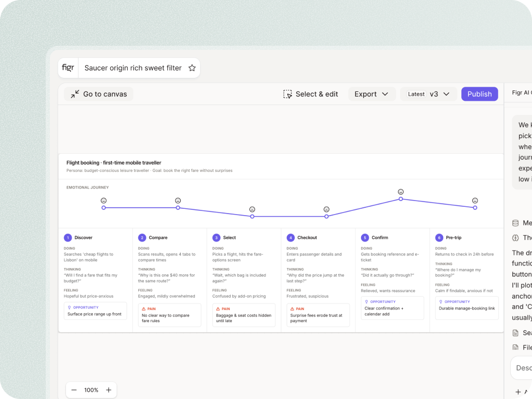Open the Figr AI panel tab

(522, 92)
